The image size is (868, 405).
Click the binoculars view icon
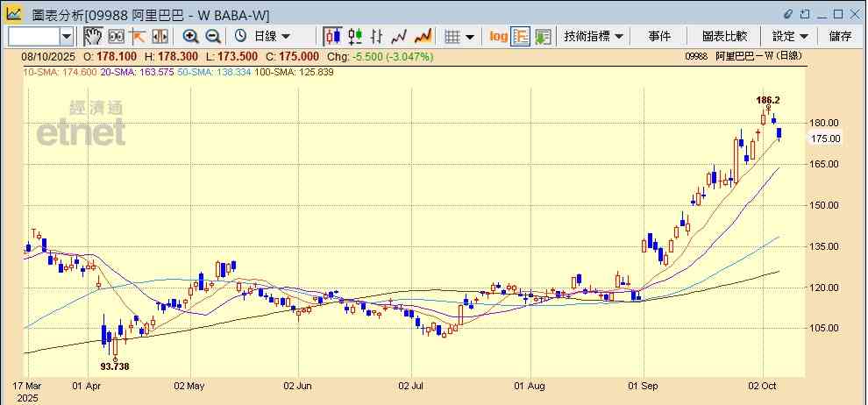click(115, 36)
